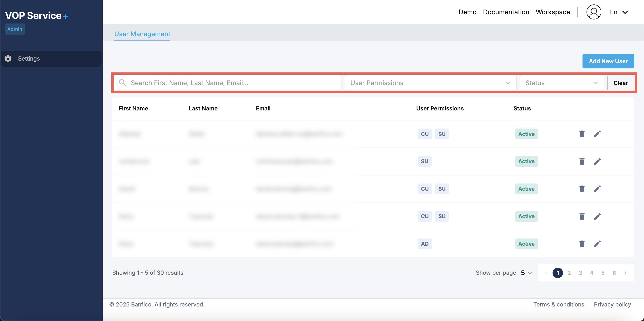Open the En language selector

(619, 12)
